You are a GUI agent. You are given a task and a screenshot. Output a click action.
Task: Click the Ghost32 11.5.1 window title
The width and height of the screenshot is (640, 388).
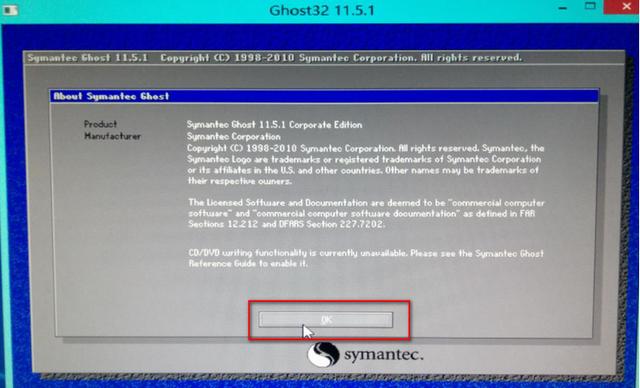pos(322,10)
